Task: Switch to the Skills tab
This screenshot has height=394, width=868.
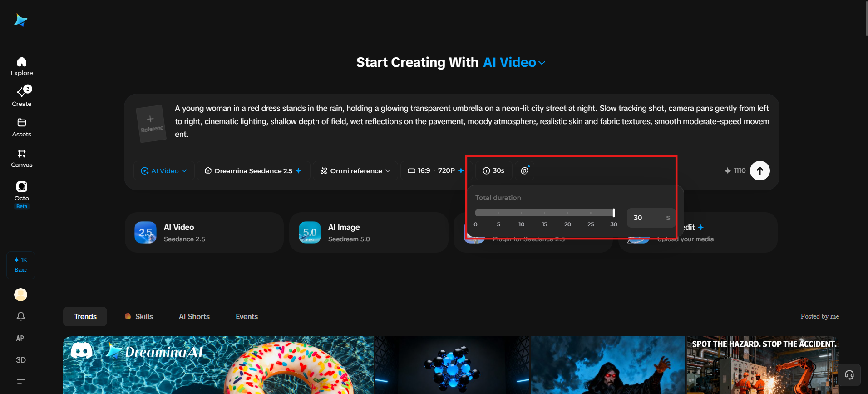Action: [x=139, y=317]
